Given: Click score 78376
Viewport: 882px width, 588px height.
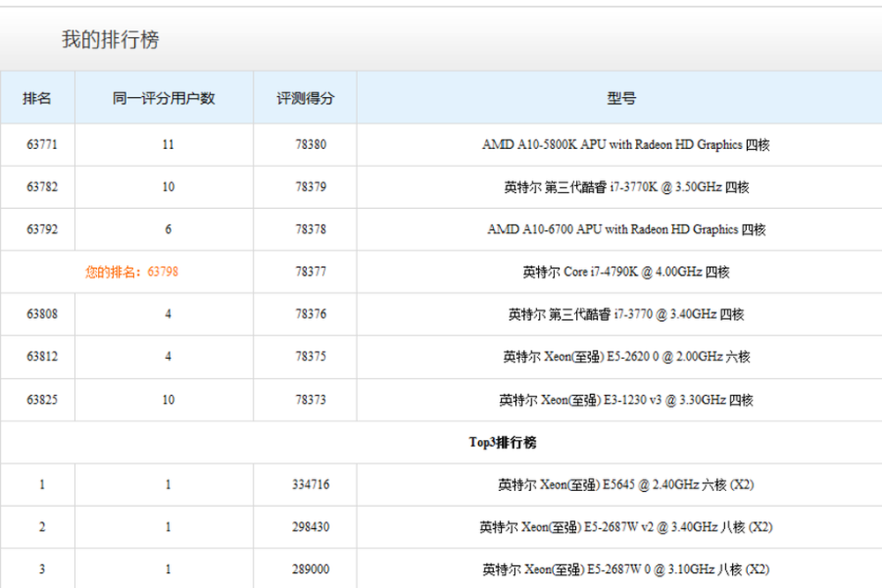Looking at the screenshot, I should tap(310, 314).
